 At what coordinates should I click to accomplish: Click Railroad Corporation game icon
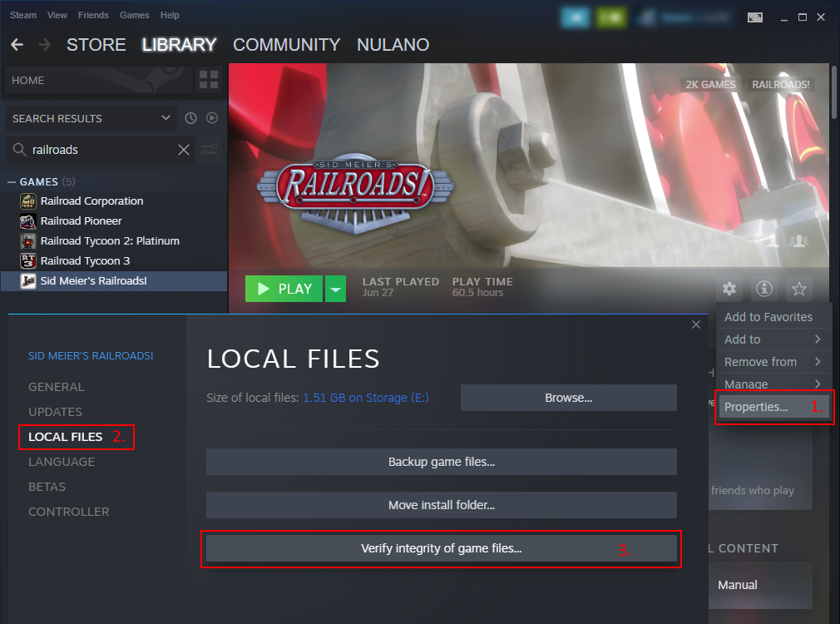tap(27, 201)
